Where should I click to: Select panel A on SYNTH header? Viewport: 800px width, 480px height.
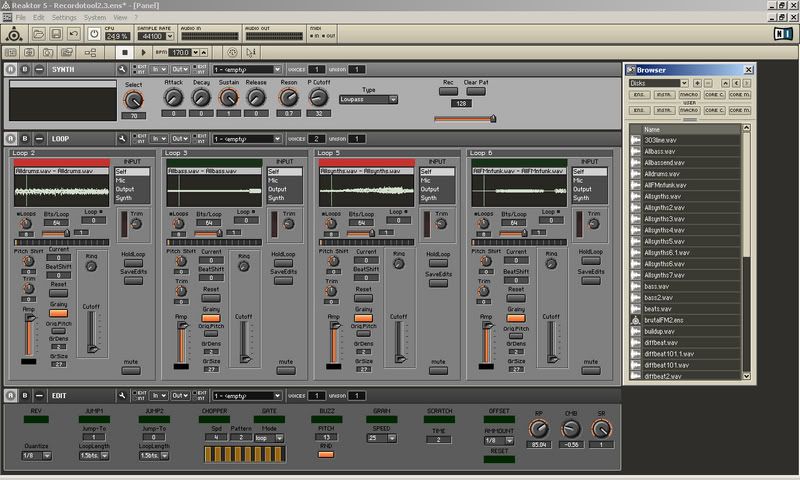coord(11,69)
